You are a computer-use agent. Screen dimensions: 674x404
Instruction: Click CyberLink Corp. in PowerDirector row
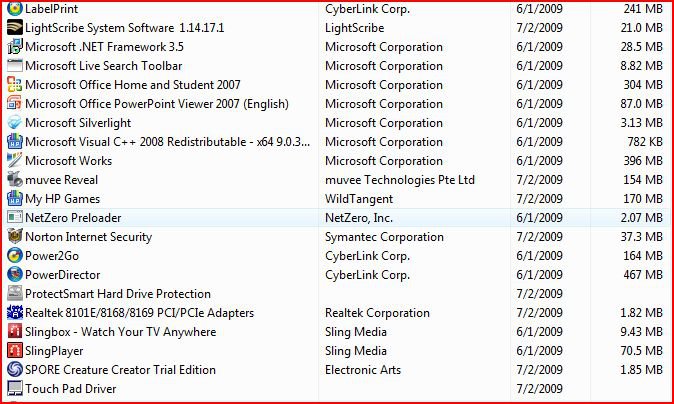(x=368, y=275)
